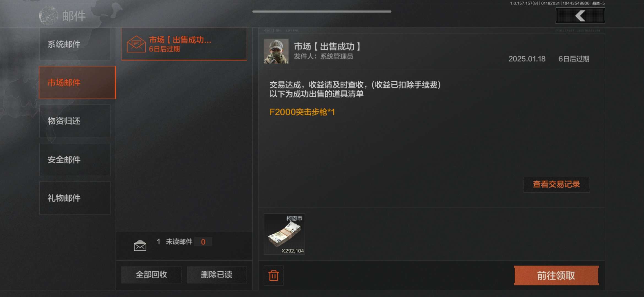Image resolution: width=644 pixels, height=297 pixels.
Task: Click the Koen coin cash reward item
Action: 284,234
